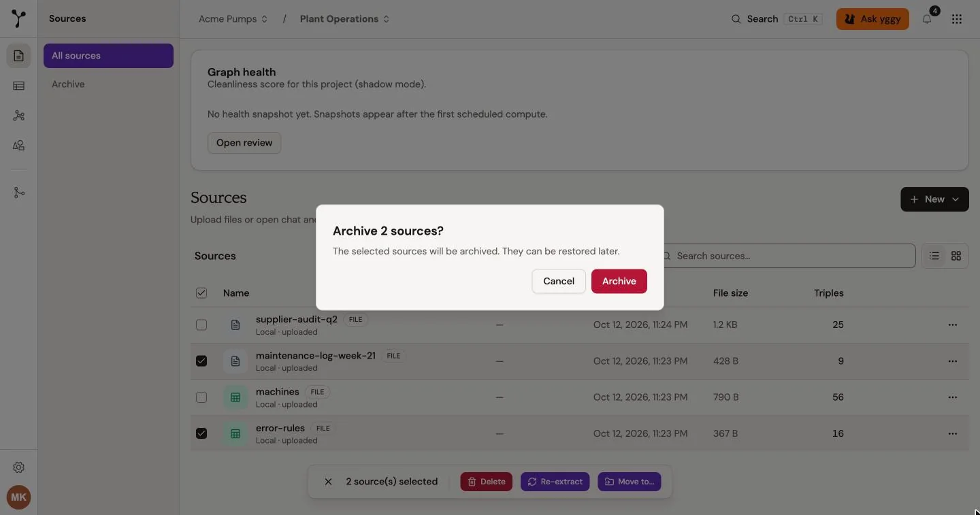
Task: Select All sources in the side panel
Action: coord(108,56)
